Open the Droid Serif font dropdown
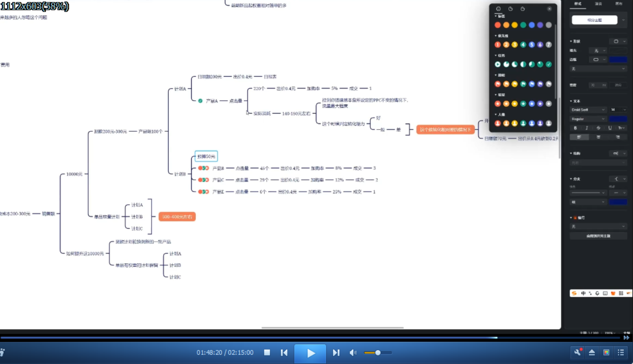633x364 pixels. click(588, 110)
